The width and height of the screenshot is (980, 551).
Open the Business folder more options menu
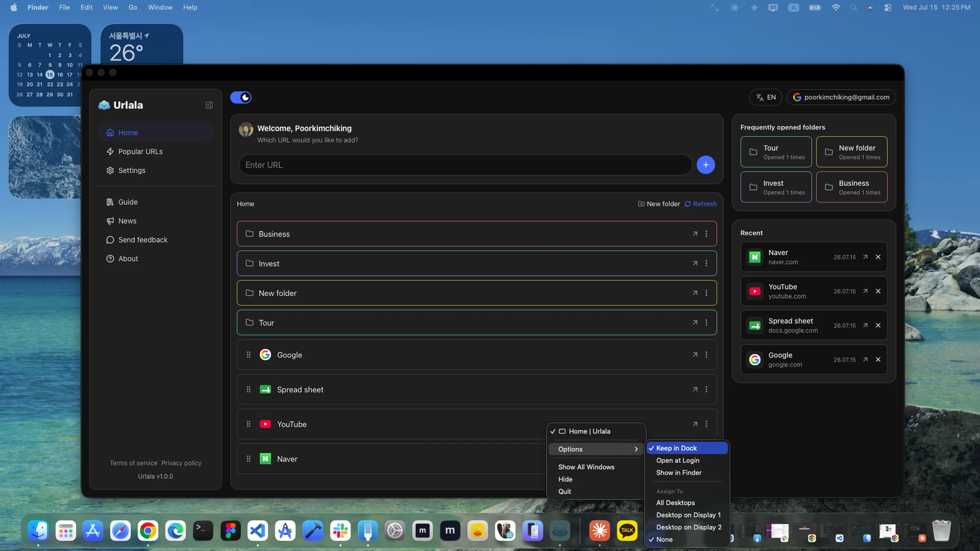706,233
